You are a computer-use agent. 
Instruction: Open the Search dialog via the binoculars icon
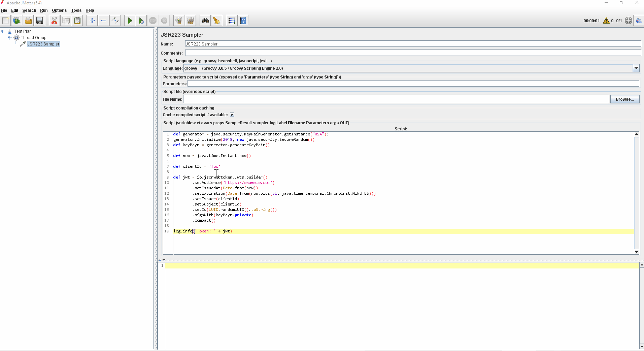click(x=205, y=20)
